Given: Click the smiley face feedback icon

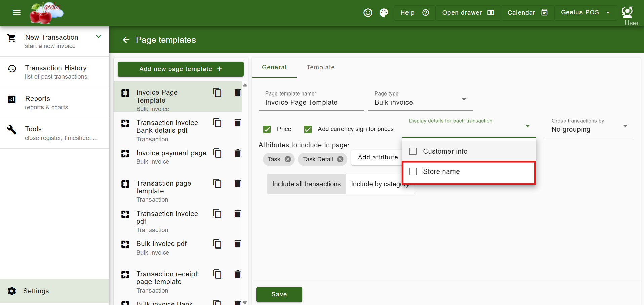Looking at the screenshot, I should (368, 13).
